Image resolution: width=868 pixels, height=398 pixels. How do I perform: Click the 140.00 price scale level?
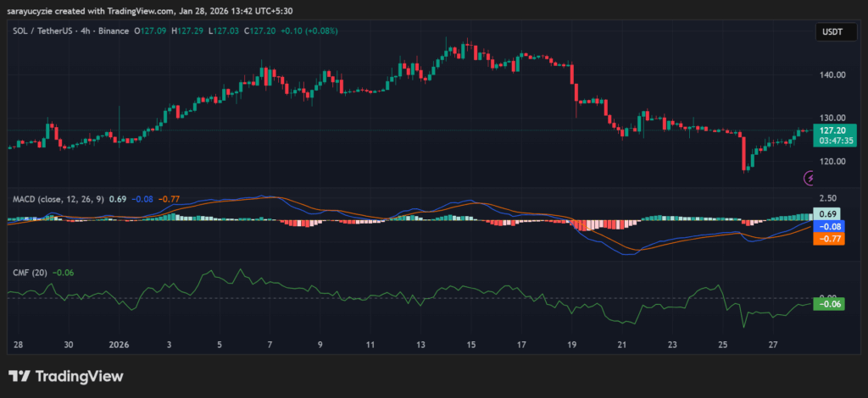[x=832, y=75]
